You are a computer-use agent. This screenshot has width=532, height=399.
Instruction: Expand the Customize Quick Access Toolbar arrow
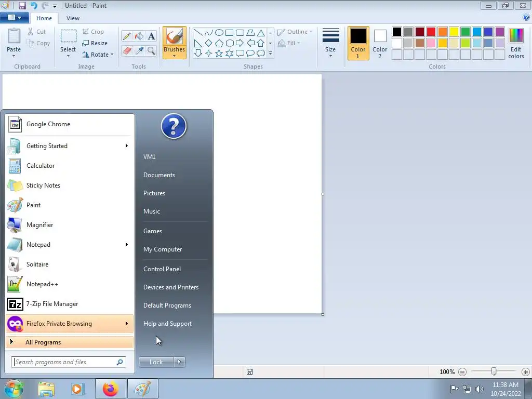coord(55,6)
